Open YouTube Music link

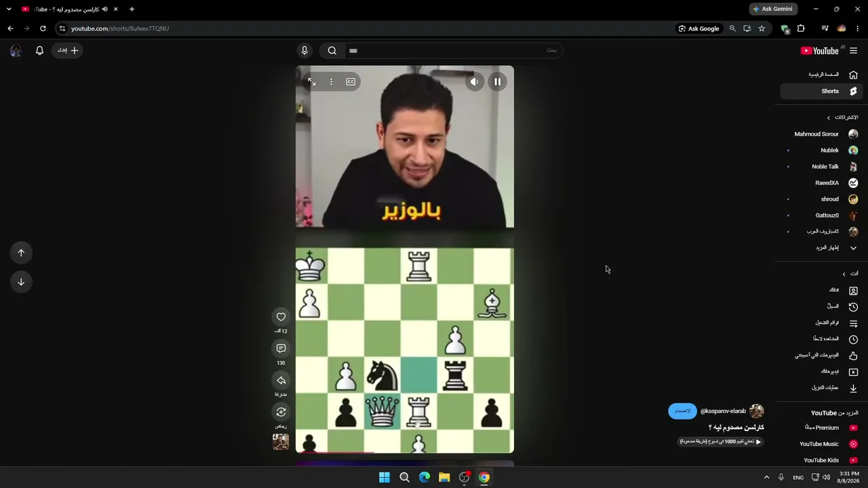click(x=821, y=444)
